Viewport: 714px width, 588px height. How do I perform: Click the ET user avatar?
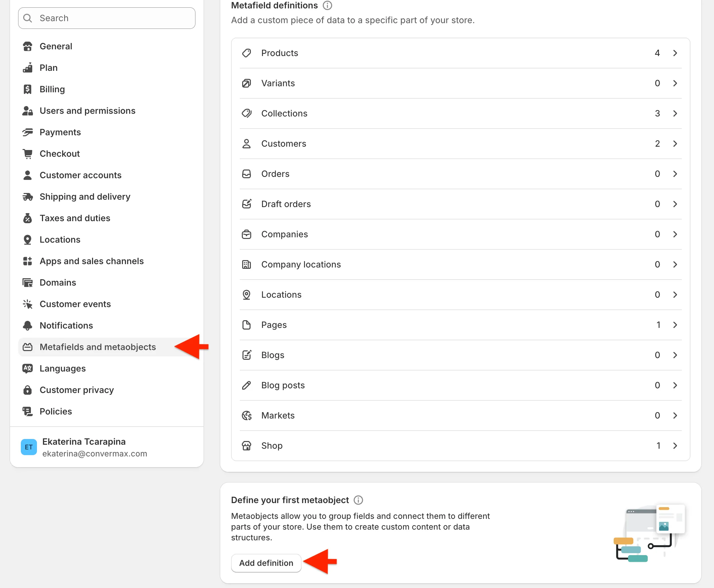[x=29, y=447]
